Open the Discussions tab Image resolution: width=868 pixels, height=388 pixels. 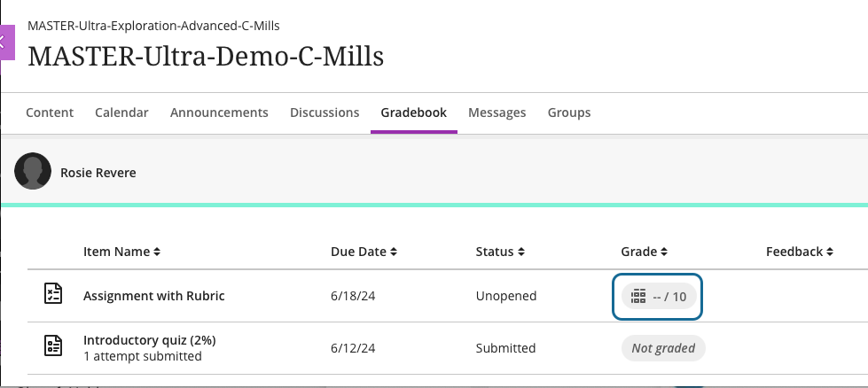[325, 113]
